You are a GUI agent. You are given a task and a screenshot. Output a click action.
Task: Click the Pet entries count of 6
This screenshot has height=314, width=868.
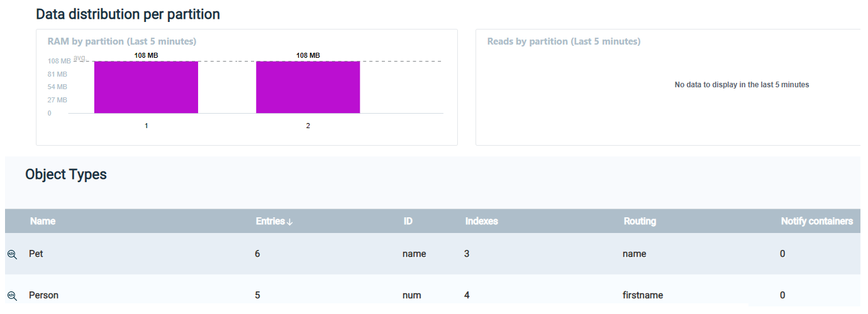tap(258, 254)
